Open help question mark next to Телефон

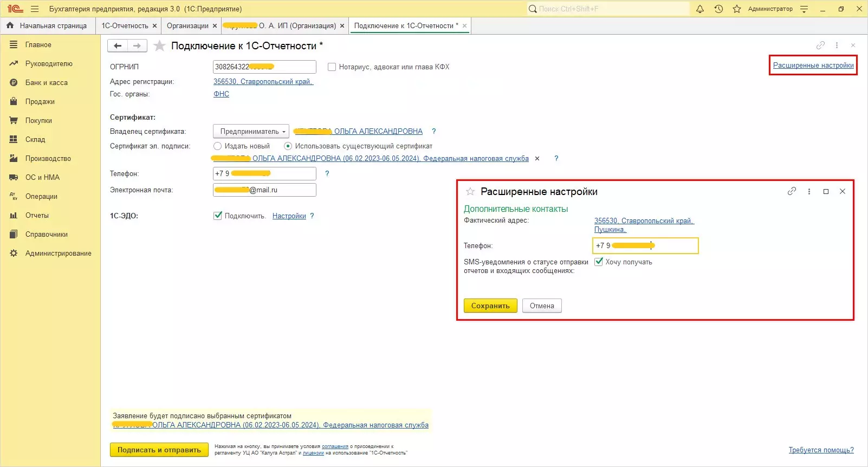point(327,173)
